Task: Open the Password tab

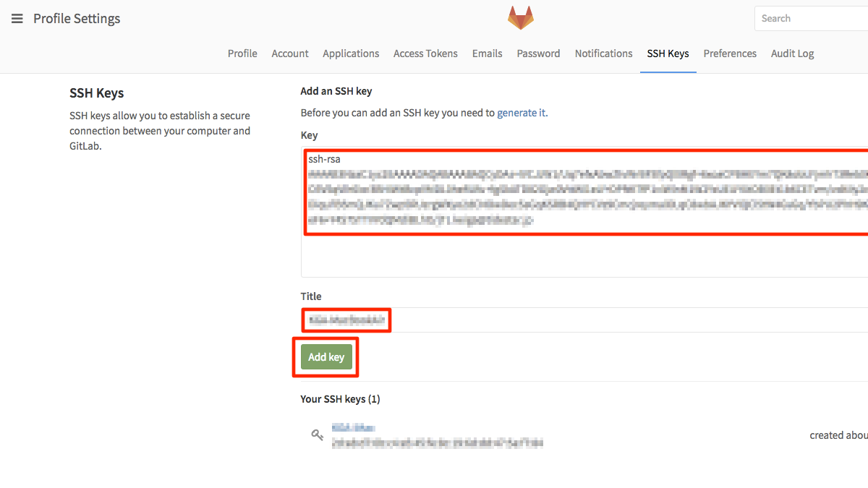Action: pyautogui.click(x=538, y=53)
